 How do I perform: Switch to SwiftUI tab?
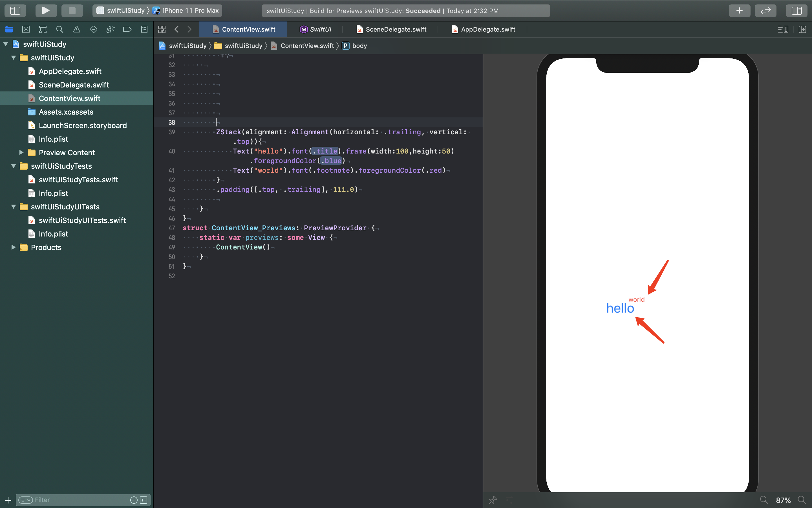pyautogui.click(x=315, y=30)
